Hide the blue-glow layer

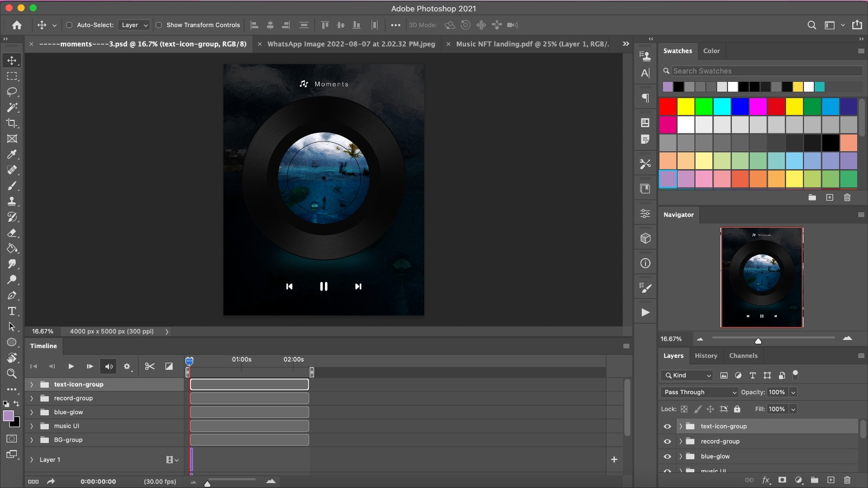[x=667, y=457]
